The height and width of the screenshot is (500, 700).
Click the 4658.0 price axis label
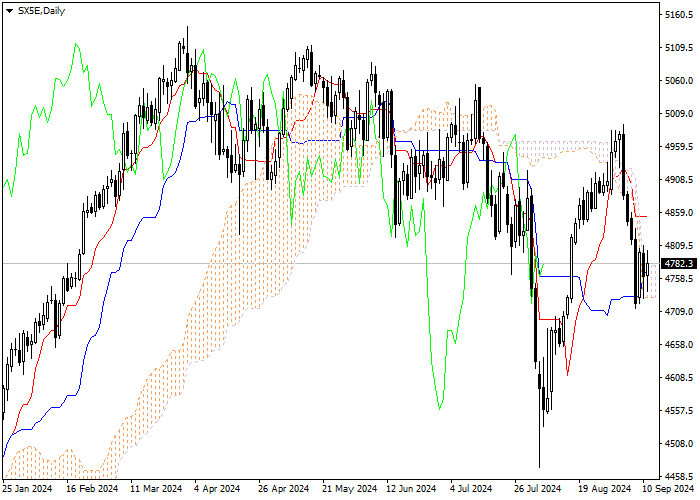click(679, 345)
